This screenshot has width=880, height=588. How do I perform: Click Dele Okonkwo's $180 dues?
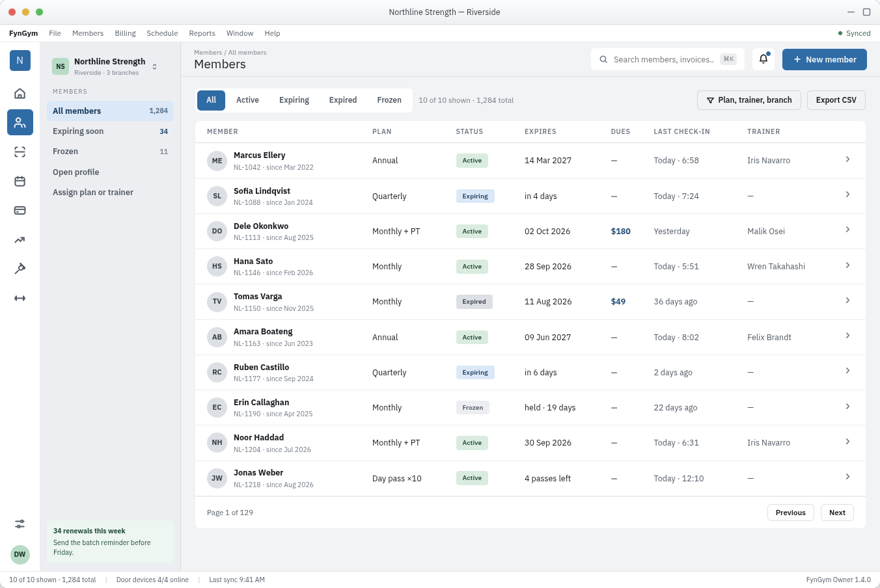point(620,231)
